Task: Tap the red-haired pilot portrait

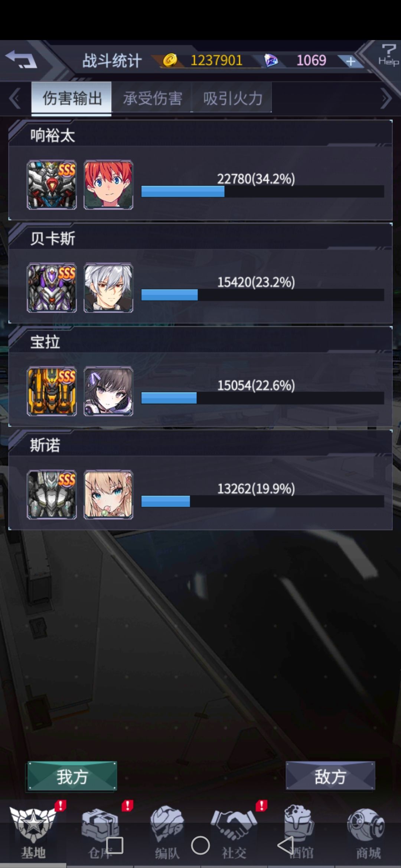Action: [x=108, y=185]
